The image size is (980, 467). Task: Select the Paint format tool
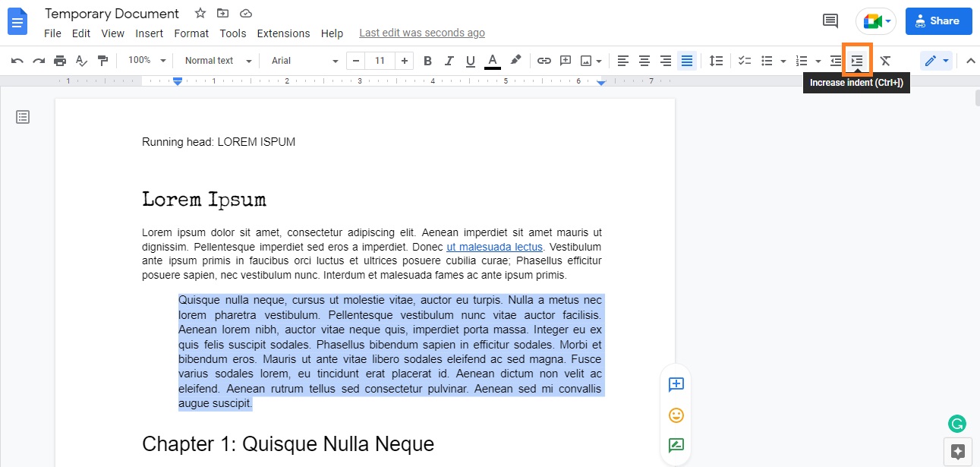[102, 60]
